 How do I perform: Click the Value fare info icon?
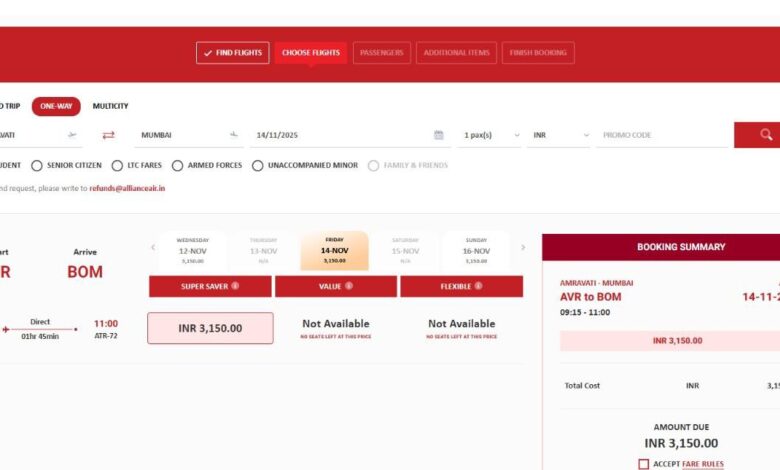[347, 286]
